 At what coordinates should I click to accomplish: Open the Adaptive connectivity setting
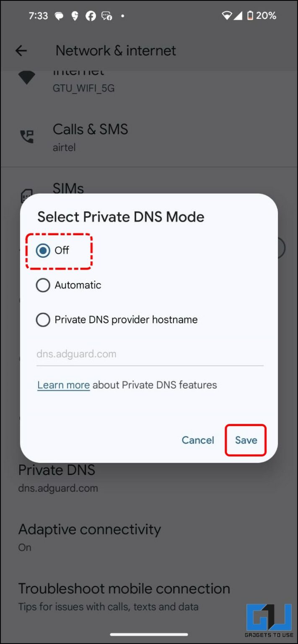pos(89,530)
